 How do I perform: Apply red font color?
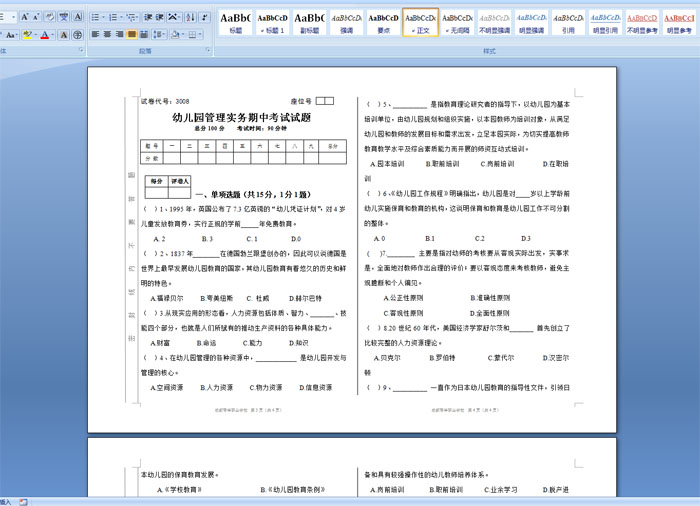(x=44, y=34)
